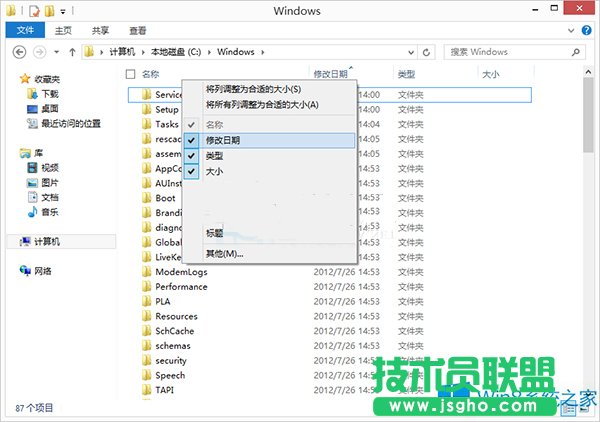Select the Performance folder icon
Screen dimensions: 600x422
147,287
